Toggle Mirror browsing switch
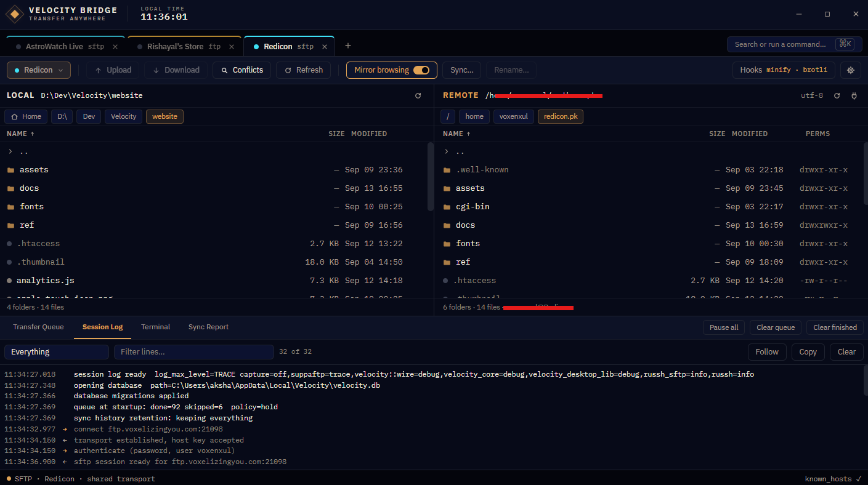Screen dimensions: 868x485 click(421, 70)
